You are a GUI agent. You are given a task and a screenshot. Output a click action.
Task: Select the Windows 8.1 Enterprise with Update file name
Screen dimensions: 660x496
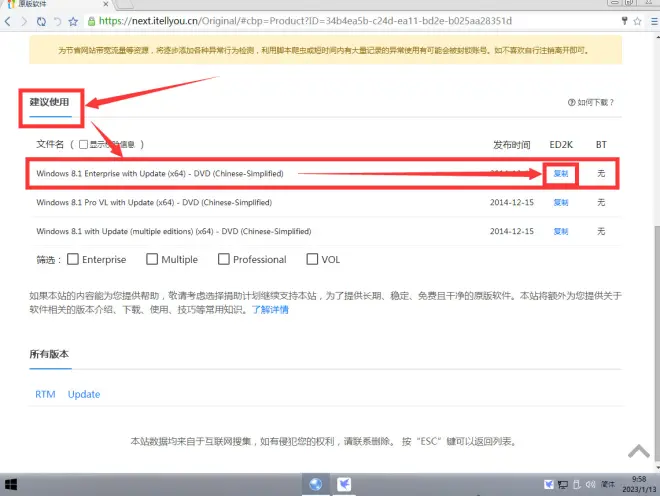coord(160,173)
